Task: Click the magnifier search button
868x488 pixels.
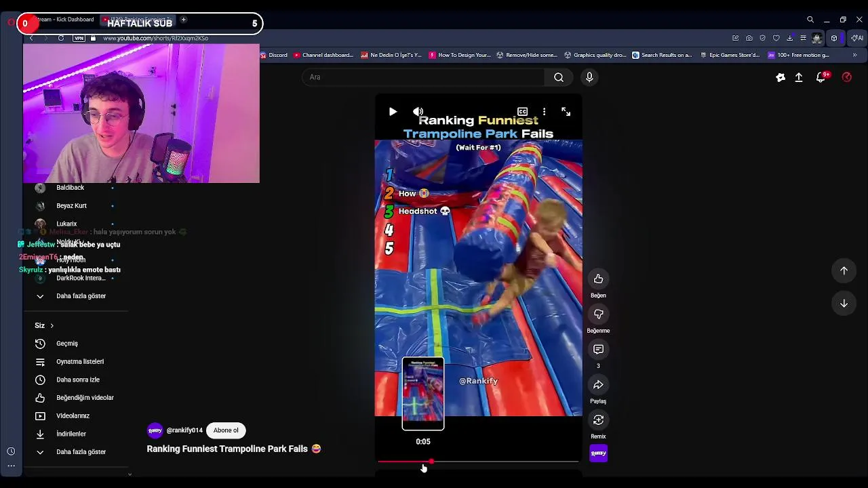Action: (x=559, y=77)
